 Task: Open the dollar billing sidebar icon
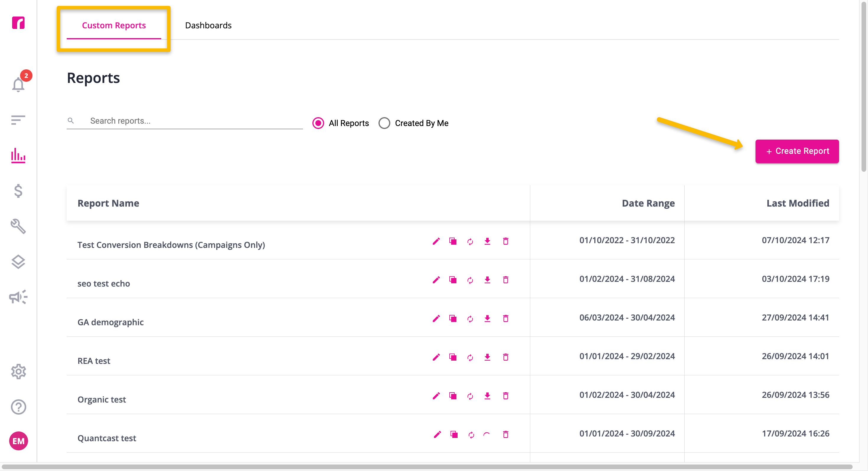coord(18,191)
